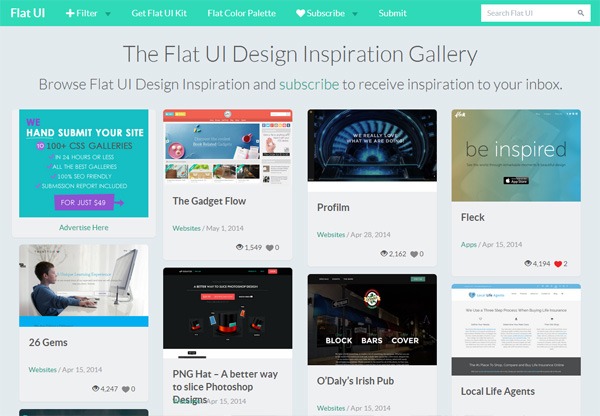Click the eye views icon on 26 Gems
Viewport: 600px width, 416px height.
point(96,388)
